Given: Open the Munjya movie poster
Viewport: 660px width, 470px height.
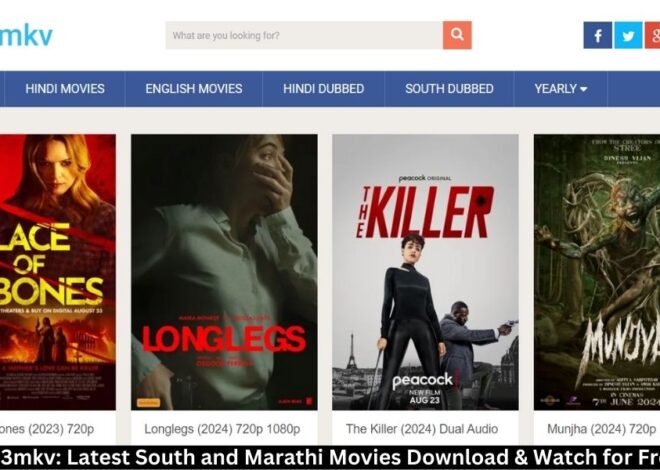Looking at the screenshot, I should pyautogui.click(x=597, y=272).
